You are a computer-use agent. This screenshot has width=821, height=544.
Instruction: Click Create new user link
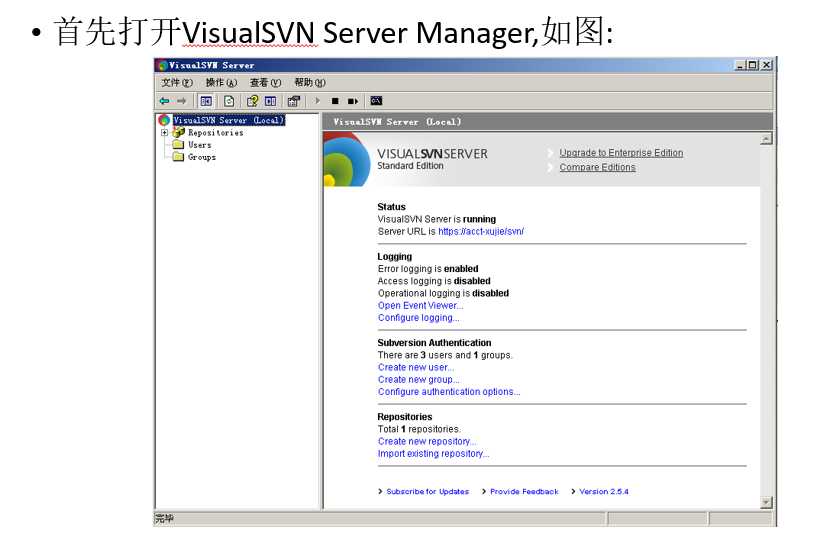click(416, 367)
